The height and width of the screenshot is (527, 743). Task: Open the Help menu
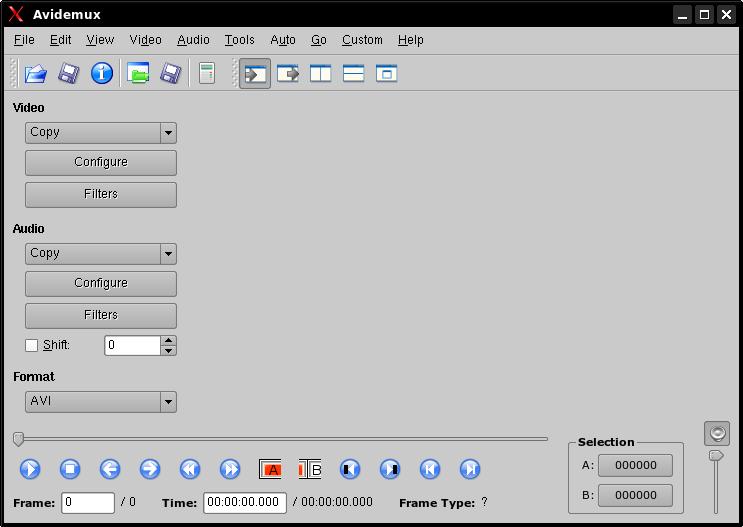pyautogui.click(x=410, y=40)
